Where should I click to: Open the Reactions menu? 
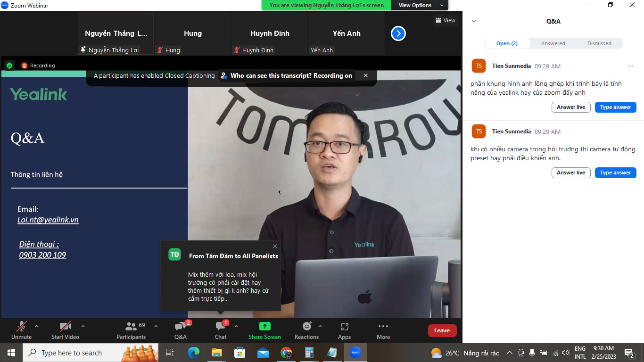pos(305,330)
